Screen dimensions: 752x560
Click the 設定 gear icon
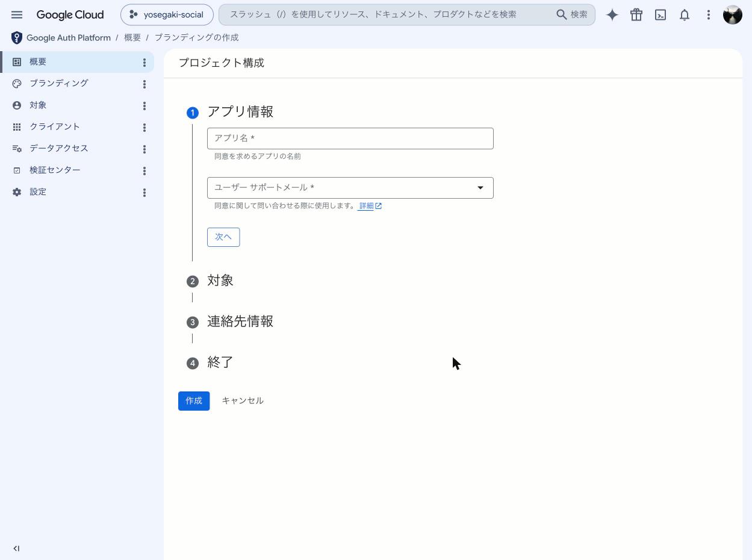coord(17,192)
